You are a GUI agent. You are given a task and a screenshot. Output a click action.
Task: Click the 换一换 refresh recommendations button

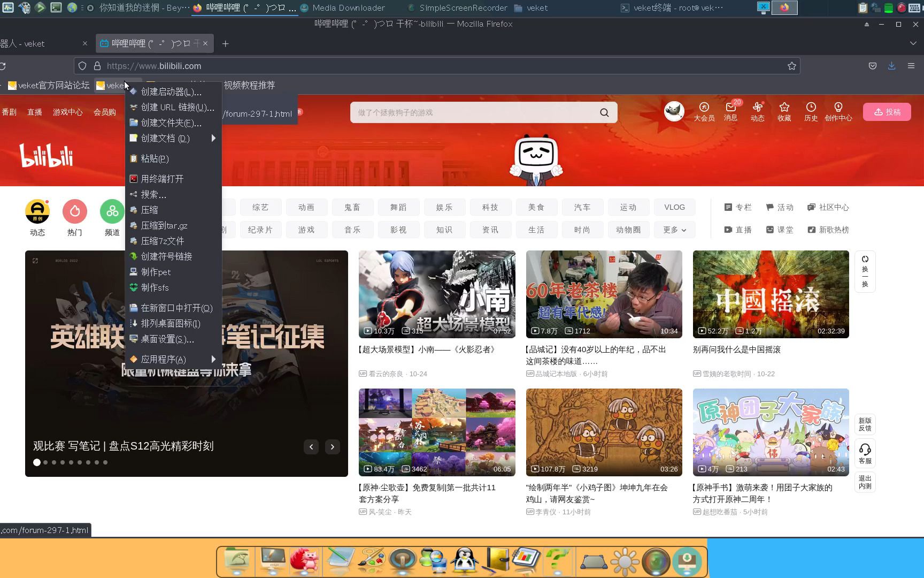click(865, 271)
